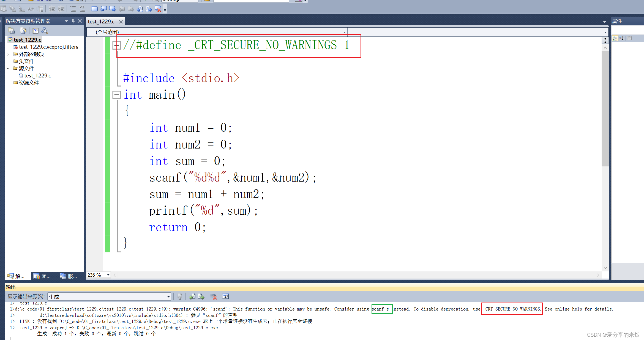644x340 pixels.
Task: Toggle solution explorer panel visibility
Action: pyautogui.click(x=81, y=20)
